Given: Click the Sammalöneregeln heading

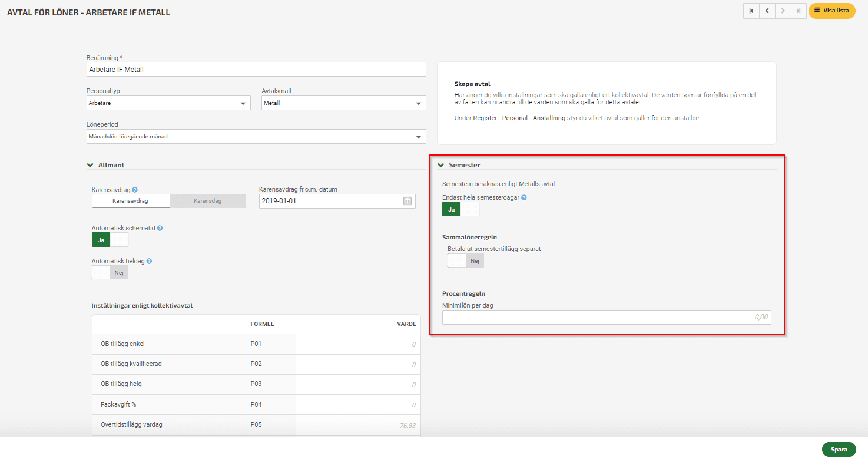Looking at the screenshot, I should pyautogui.click(x=469, y=237).
